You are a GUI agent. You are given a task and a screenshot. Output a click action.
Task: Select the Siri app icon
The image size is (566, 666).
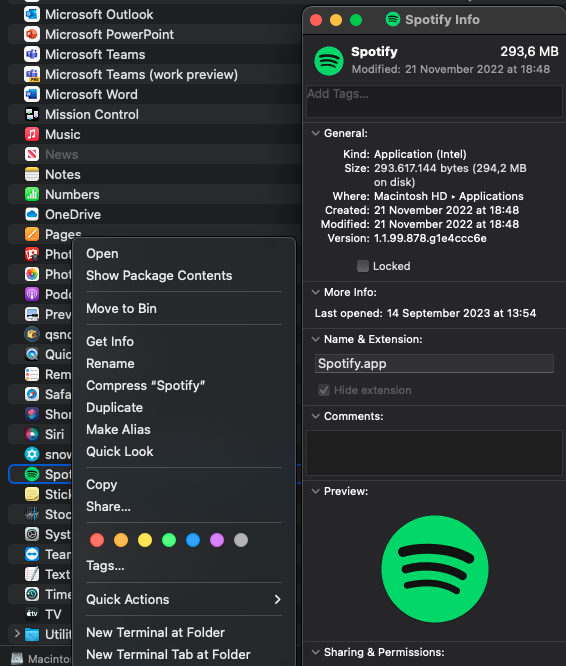pyautogui.click(x=32, y=434)
